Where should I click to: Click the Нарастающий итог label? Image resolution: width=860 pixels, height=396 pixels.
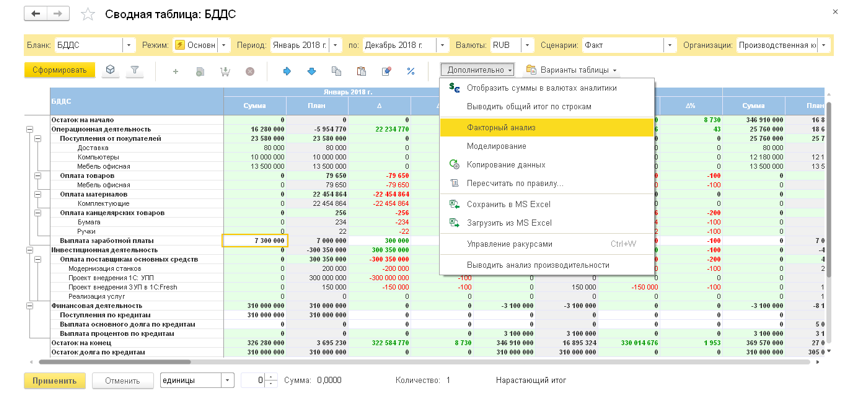pos(530,380)
